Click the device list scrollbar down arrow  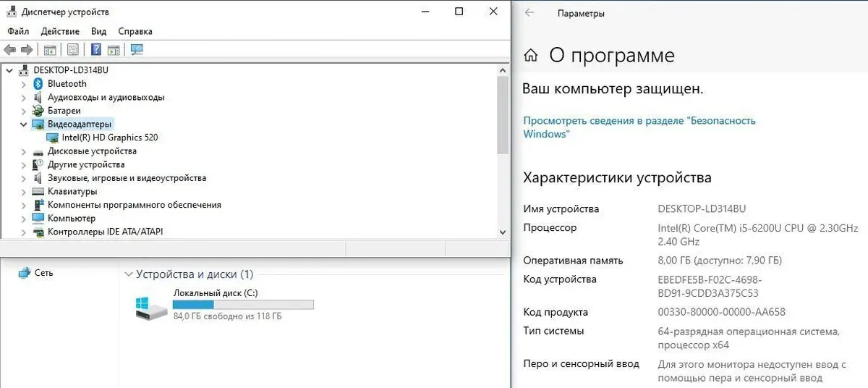coord(503,232)
